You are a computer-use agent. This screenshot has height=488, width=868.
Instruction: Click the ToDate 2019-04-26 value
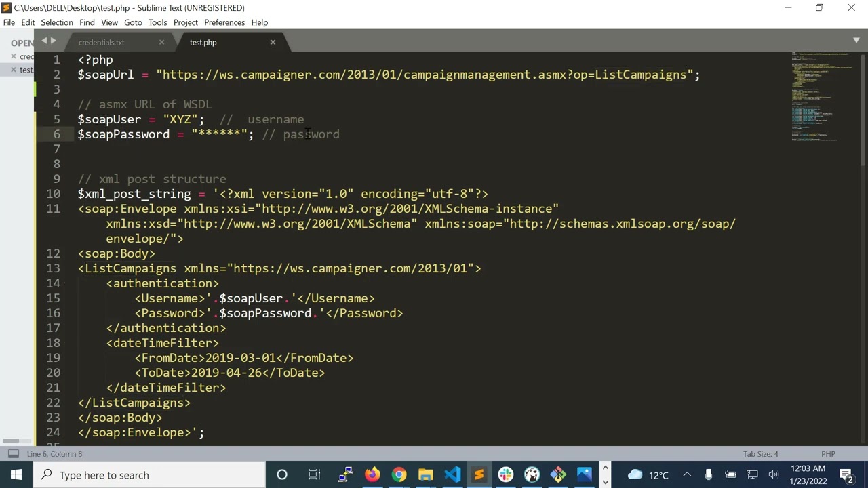226,373
